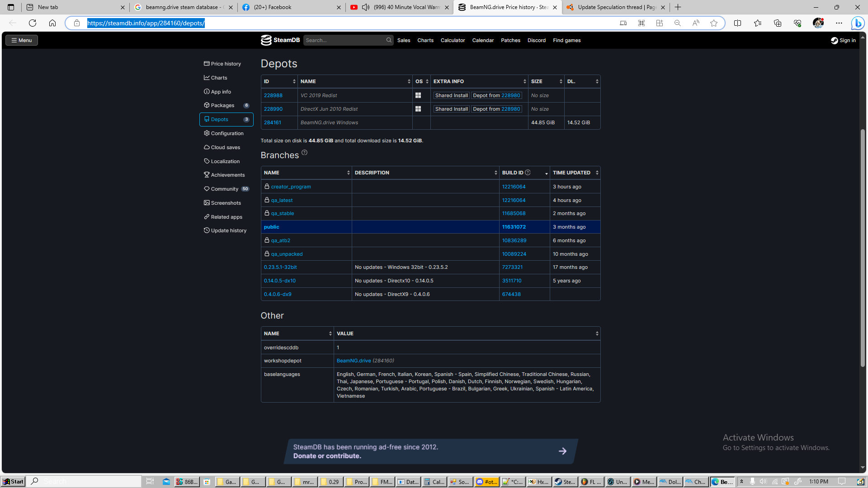868x488 pixels.
Task: Mute the YouTube tab audio icon
Action: [x=366, y=7]
